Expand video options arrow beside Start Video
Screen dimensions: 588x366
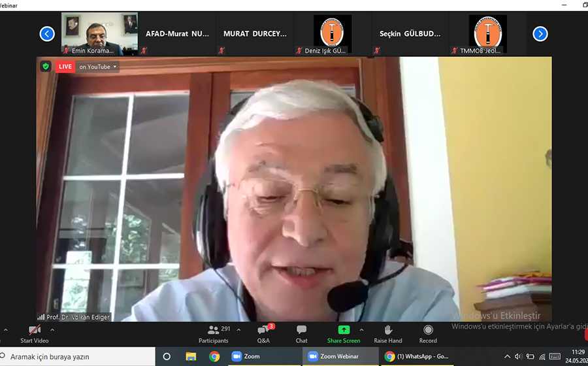(x=52, y=330)
